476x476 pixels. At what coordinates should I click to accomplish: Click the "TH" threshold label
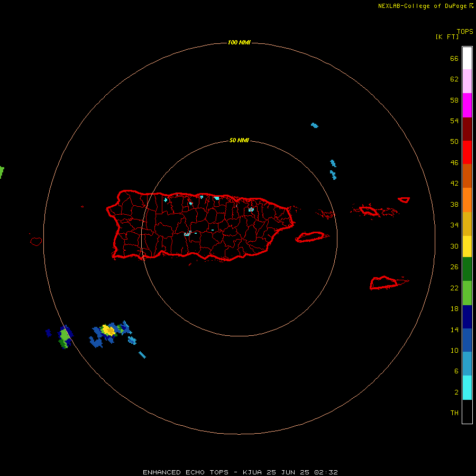point(454,413)
